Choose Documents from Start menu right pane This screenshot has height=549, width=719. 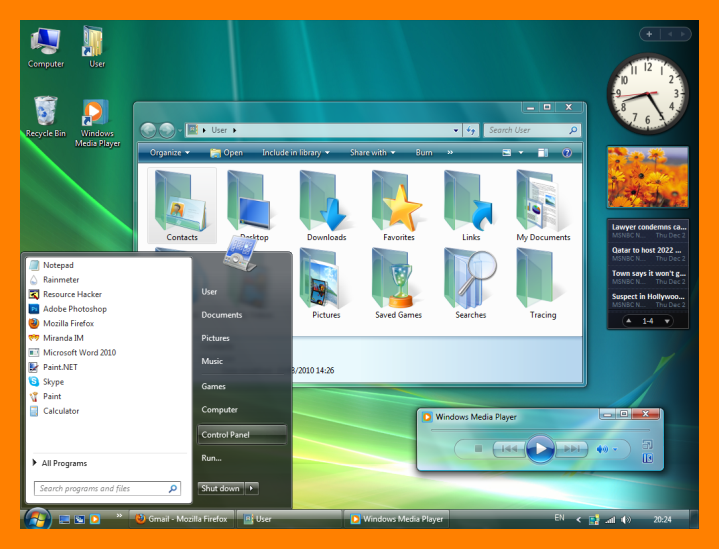tap(222, 315)
